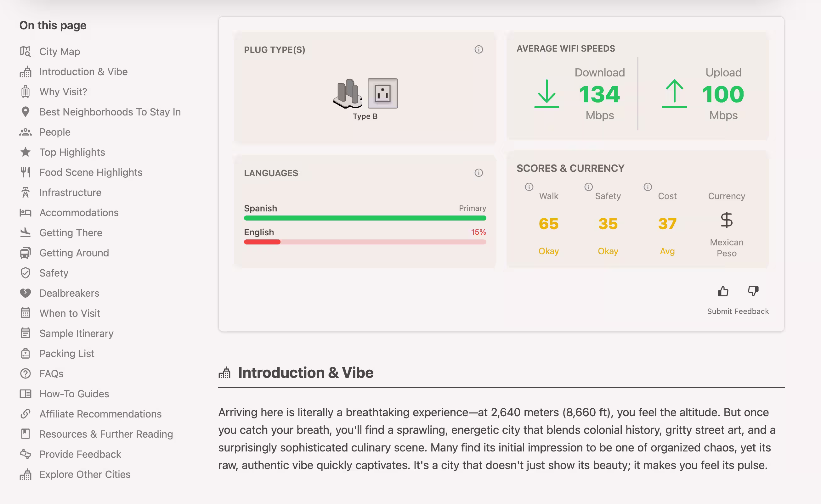Click the thumbs up feedback icon
The height and width of the screenshot is (504, 821).
(x=723, y=291)
